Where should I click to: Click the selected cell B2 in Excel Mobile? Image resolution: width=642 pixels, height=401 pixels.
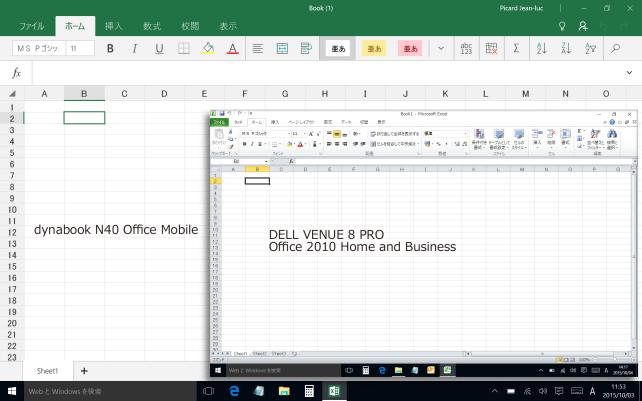pos(84,118)
